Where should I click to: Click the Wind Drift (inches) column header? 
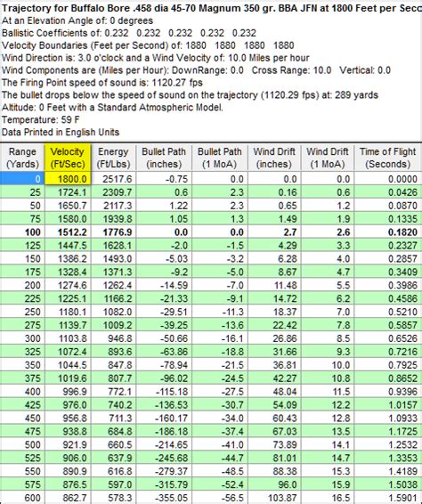(274, 158)
